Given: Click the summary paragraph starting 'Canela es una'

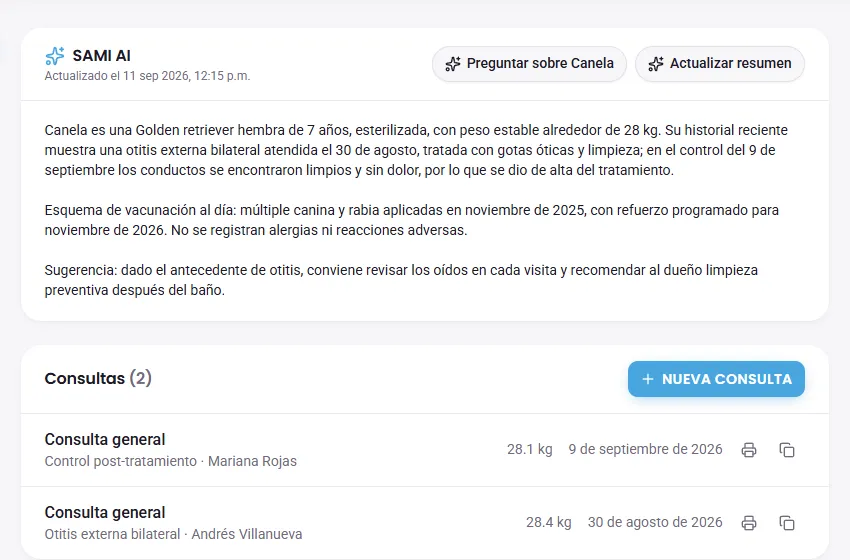Looking at the screenshot, I should [x=416, y=150].
